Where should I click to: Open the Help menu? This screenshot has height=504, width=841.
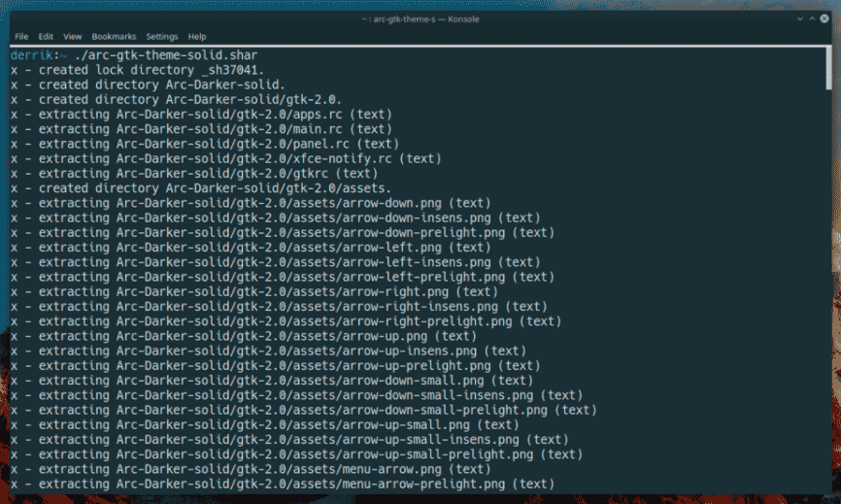(x=197, y=36)
